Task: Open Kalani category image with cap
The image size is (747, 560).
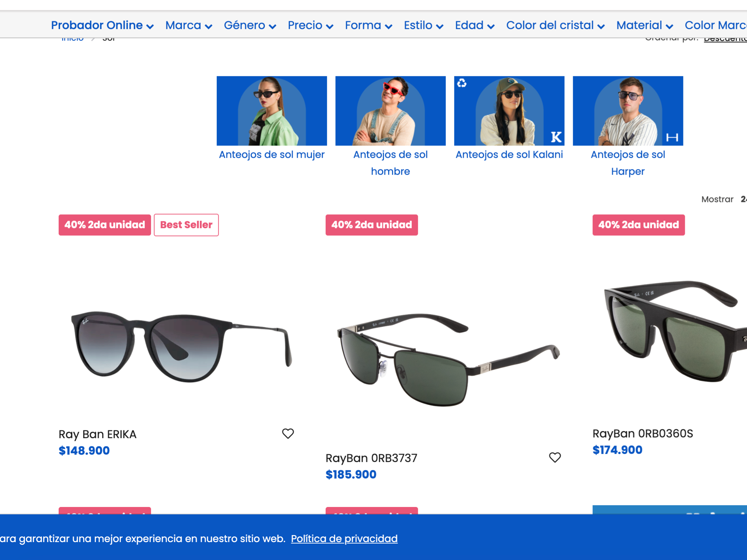Action: [509, 111]
